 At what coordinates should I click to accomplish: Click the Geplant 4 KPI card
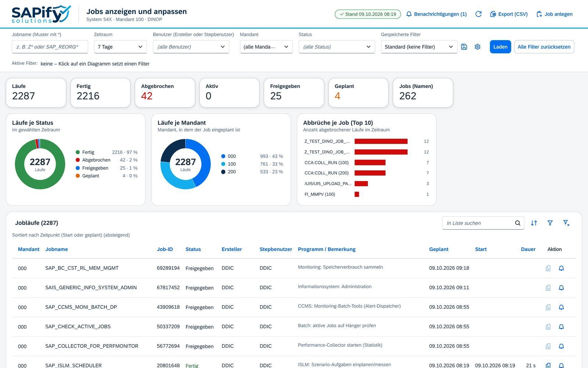point(359,93)
